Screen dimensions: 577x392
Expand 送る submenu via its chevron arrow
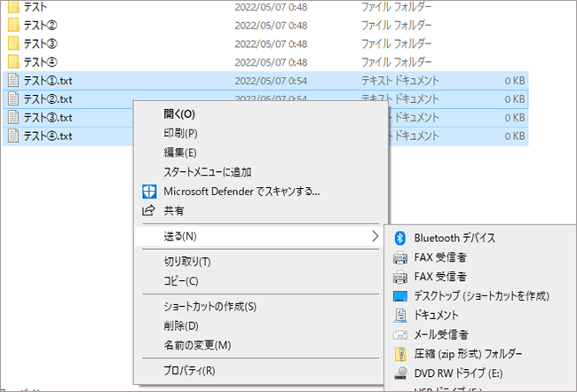[375, 236]
